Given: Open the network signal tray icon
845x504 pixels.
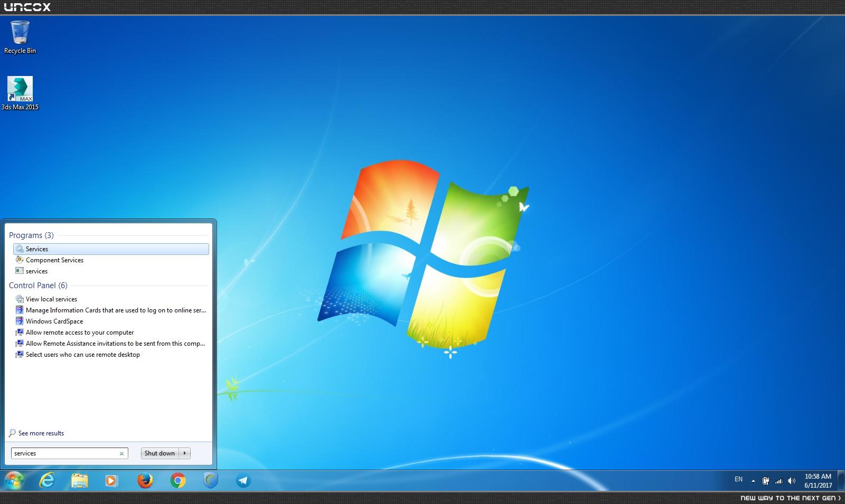Looking at the screenshot, I should 778,481.
